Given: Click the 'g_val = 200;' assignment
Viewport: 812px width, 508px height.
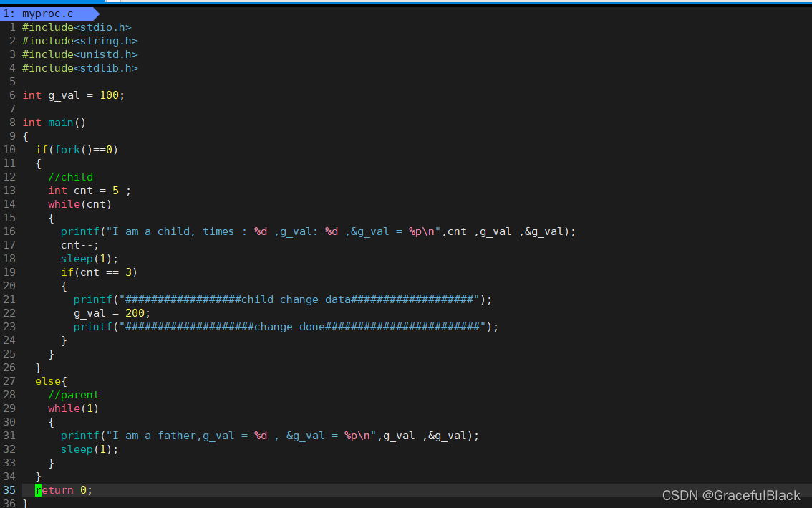Looking at the screenshot, I should click(x=112, y=313).
